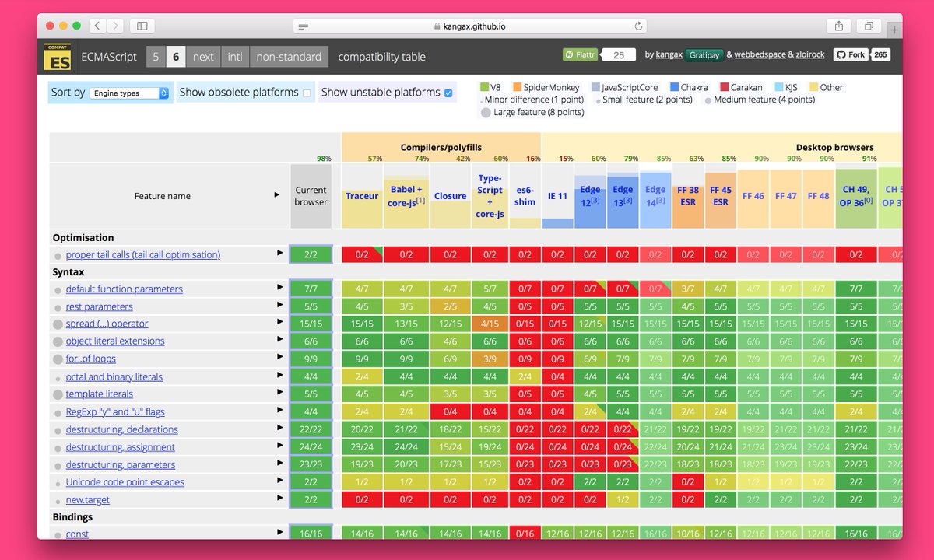Click the es6-shim column header
This screenshot has width=934, height=560.
click(x=525, y=196)
